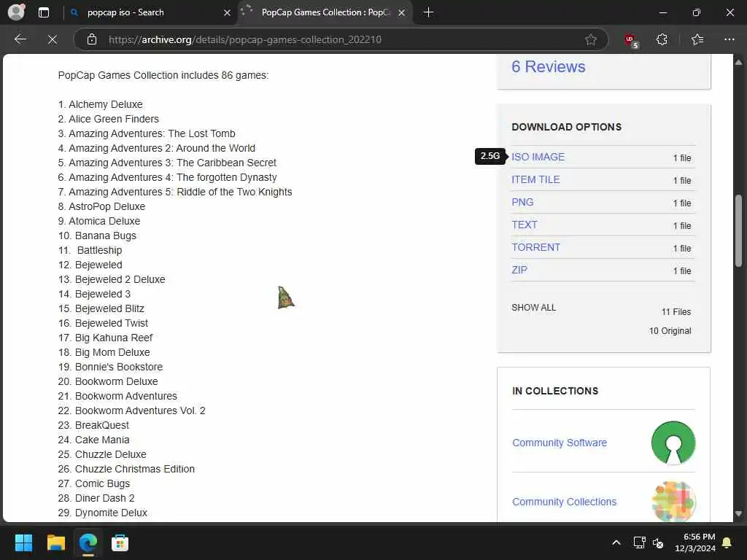Screen dimensions: 747x560
Task: Open network status tray icon
Action: [639, 542]
